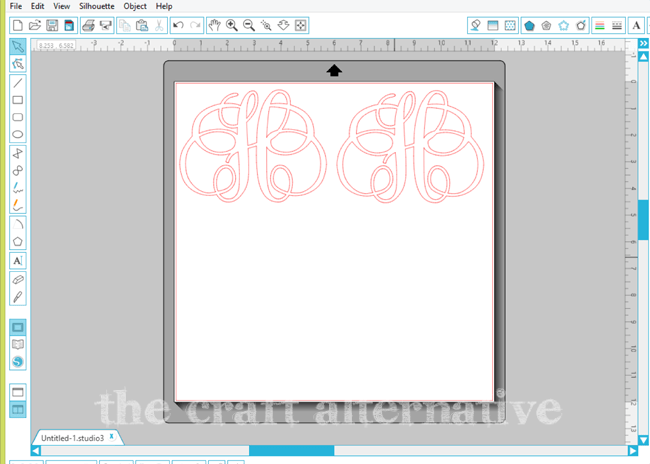The image size is (650, 464).
Task: Create a new document
Action: [18, 26]
